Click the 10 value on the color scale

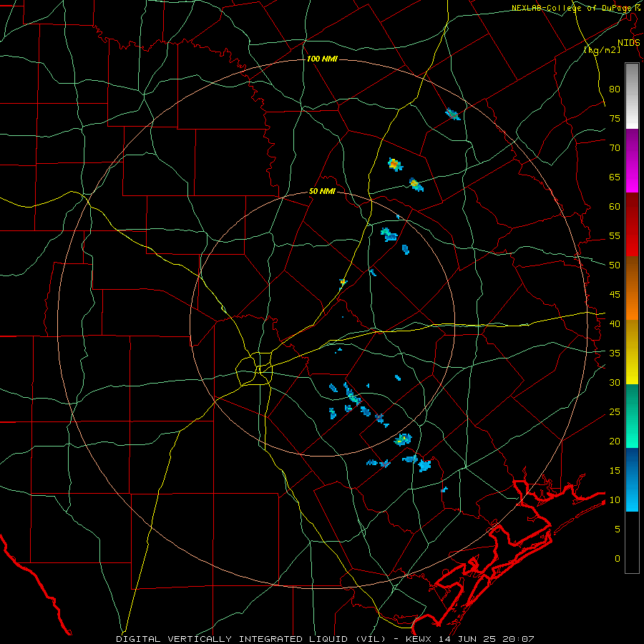[615, 500]
